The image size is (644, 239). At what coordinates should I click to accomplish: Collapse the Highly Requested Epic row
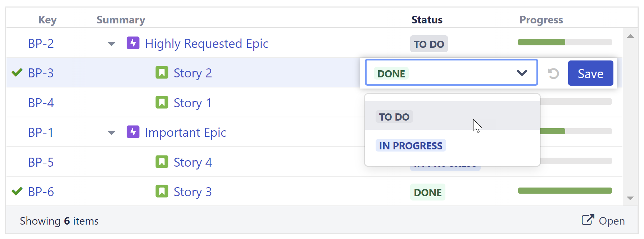pyautogui.click(x=112, y=44)
